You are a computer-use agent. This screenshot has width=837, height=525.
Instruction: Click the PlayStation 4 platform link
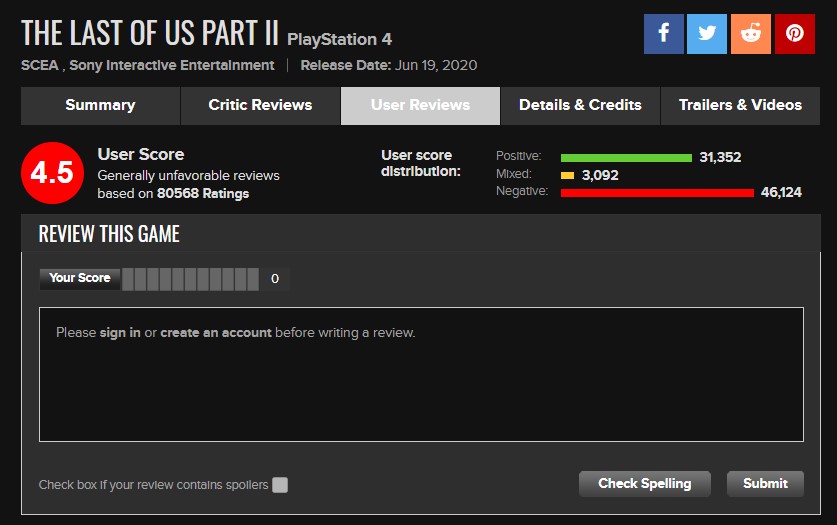339,39
